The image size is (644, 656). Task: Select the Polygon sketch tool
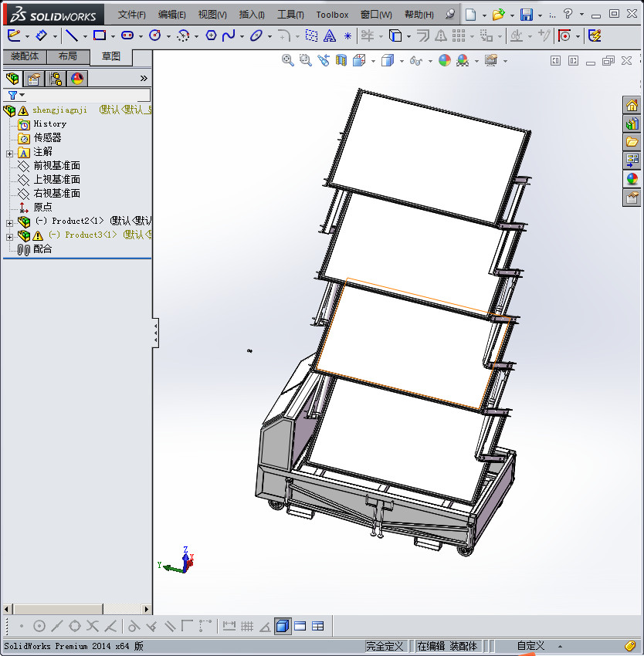[211, 36]
